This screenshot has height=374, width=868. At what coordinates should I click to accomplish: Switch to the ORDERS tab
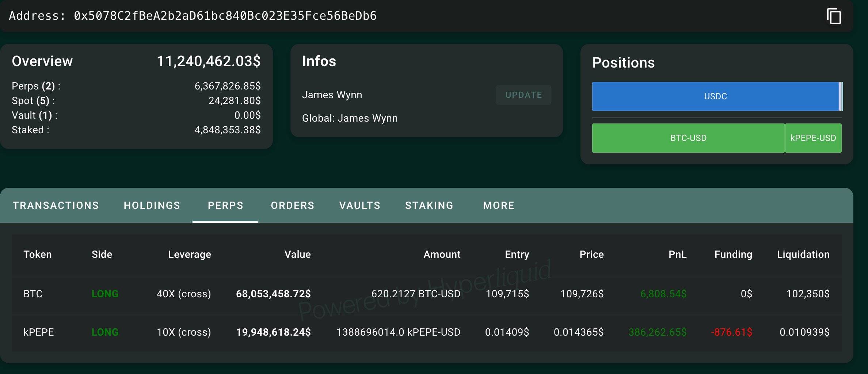tap(292, 205)
